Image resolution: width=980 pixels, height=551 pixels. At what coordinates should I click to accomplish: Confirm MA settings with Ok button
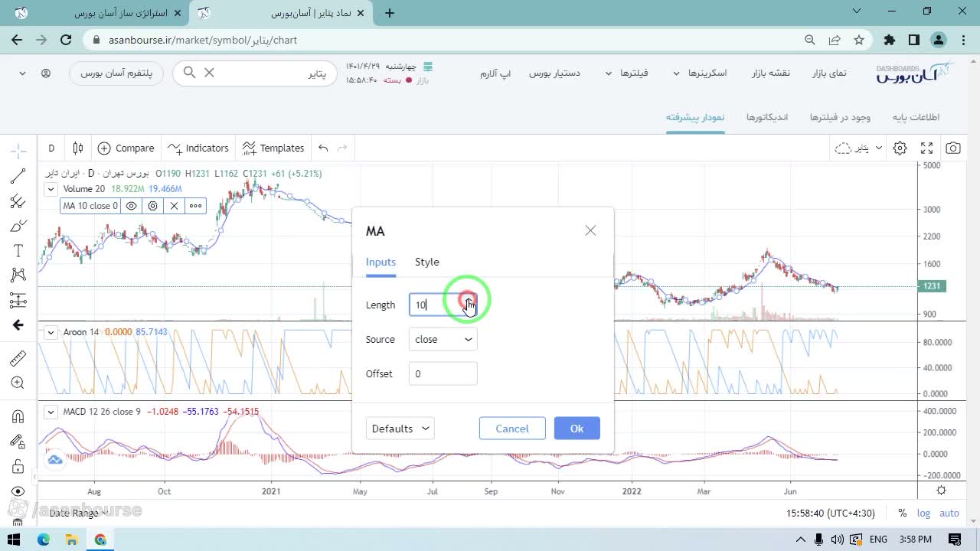click(x=577, y=429)
